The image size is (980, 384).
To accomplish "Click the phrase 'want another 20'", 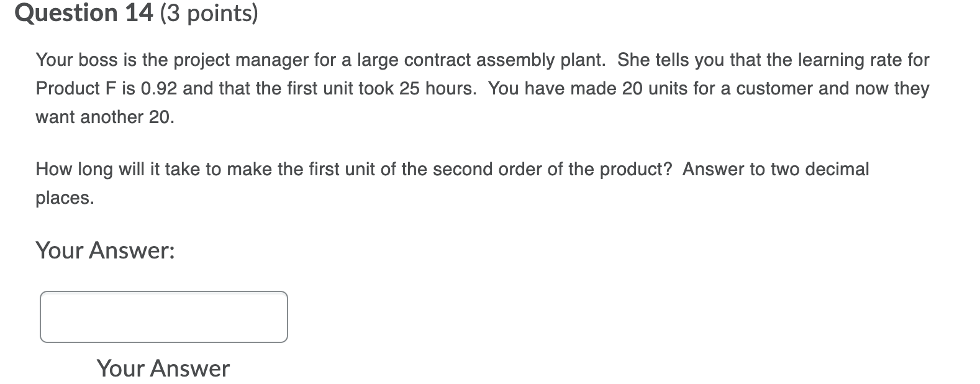I will [x=106, y=117].
